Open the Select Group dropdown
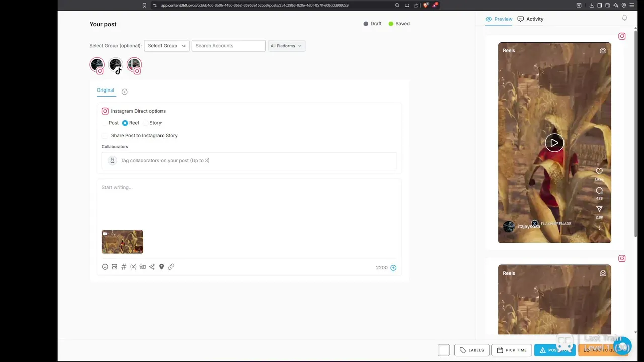644x362 pixels. tap(167, 46)
